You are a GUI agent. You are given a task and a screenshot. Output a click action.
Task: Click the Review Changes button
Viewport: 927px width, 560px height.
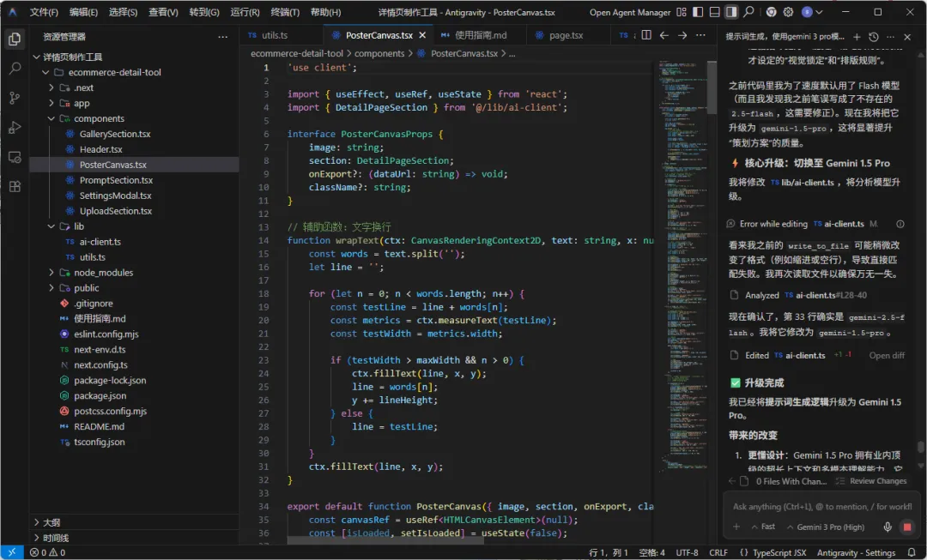(871, 481)
